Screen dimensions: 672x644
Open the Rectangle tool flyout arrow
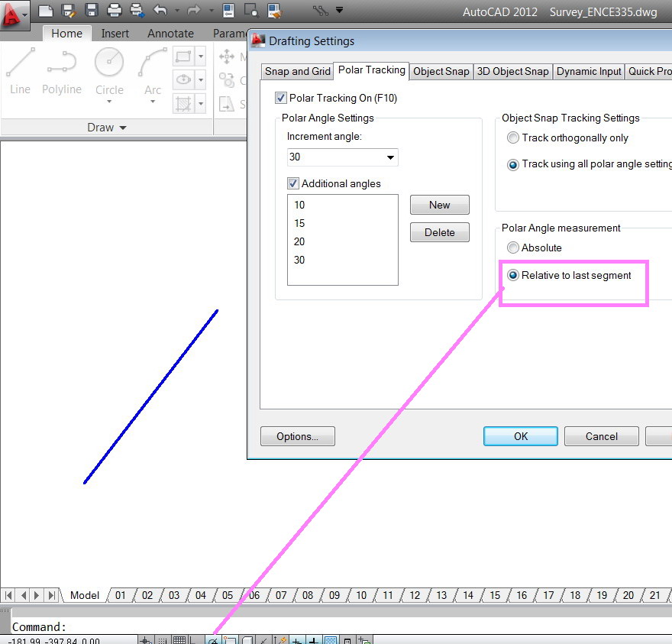[x=201, y=56]
